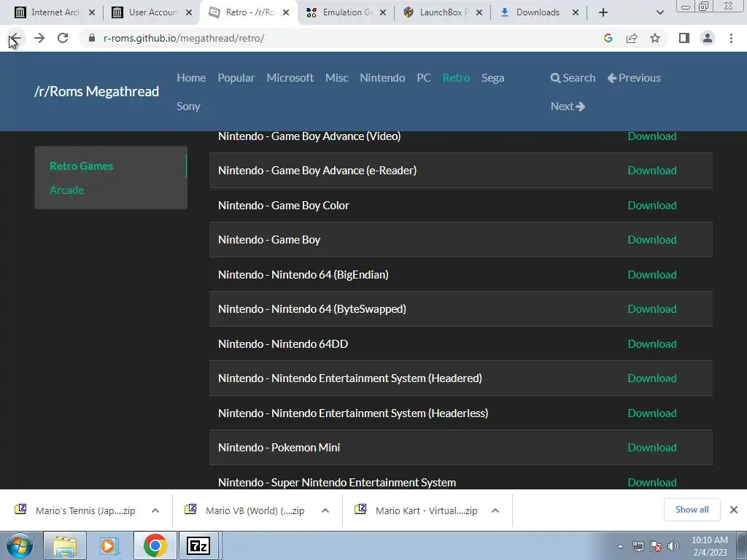Download the Pokemon Mini set
This screenshot has height=560, width=747.
651,448
